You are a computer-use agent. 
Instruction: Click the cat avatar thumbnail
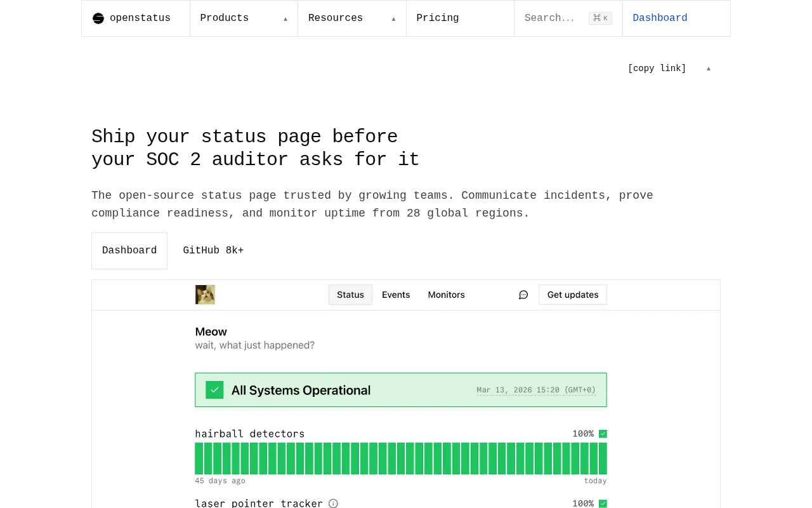tap(205, 295)
